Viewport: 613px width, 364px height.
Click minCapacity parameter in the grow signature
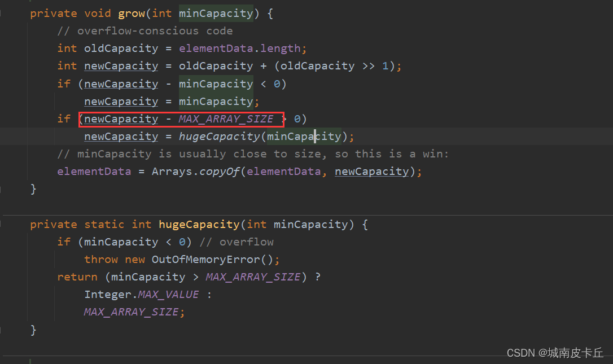(216, 14)
